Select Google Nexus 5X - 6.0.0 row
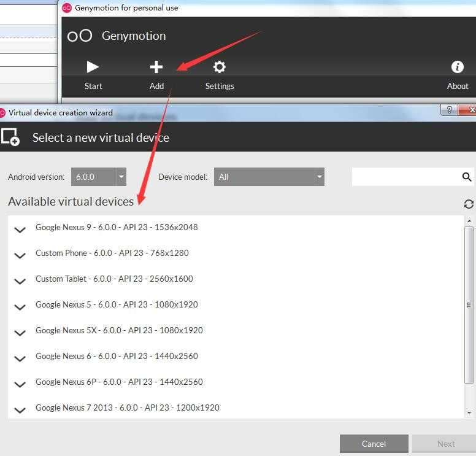Viewport: 476px width, 456px height. 236,331
